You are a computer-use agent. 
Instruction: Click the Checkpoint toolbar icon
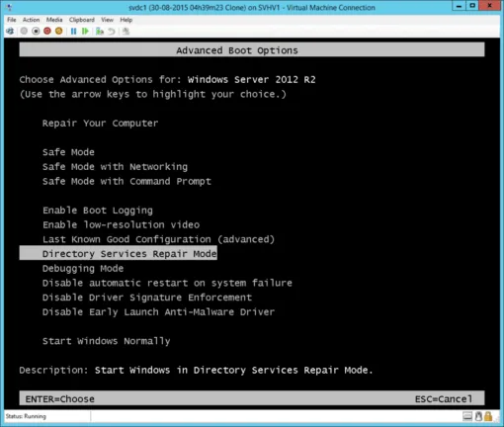click(x=100, y=31)
